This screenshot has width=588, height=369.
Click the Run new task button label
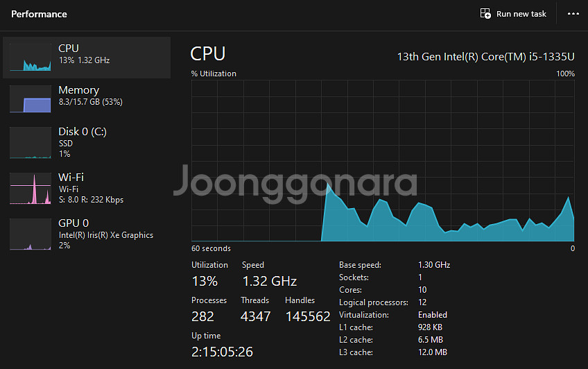click(x=521, y=14)
